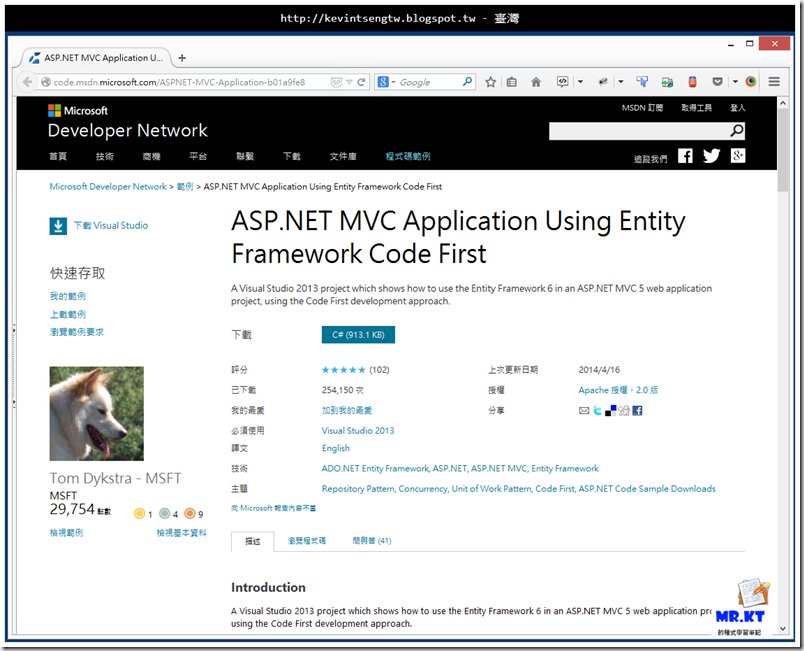The image size is (804, 651).
Task: Switch to the 問與答 (41) tab
Action: (372, 541)
